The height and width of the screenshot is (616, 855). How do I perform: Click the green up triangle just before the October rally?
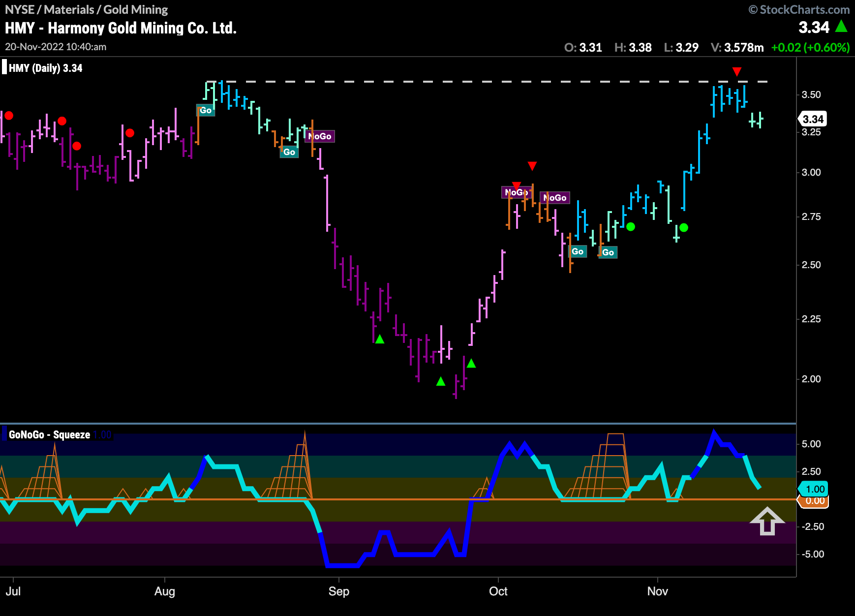[x=471, y=363]
